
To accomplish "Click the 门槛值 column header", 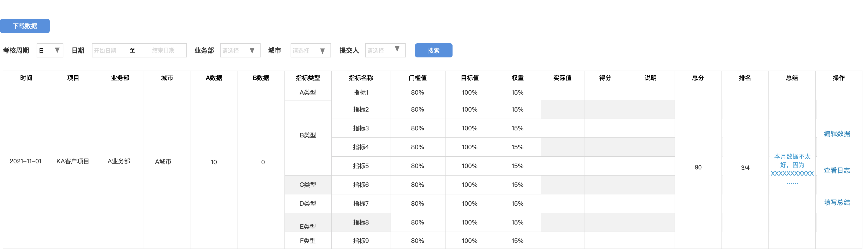I will (418, 78).
